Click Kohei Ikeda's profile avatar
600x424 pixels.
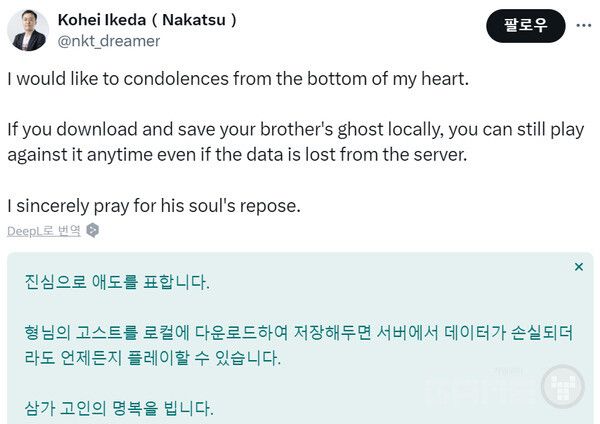point(28,31)
